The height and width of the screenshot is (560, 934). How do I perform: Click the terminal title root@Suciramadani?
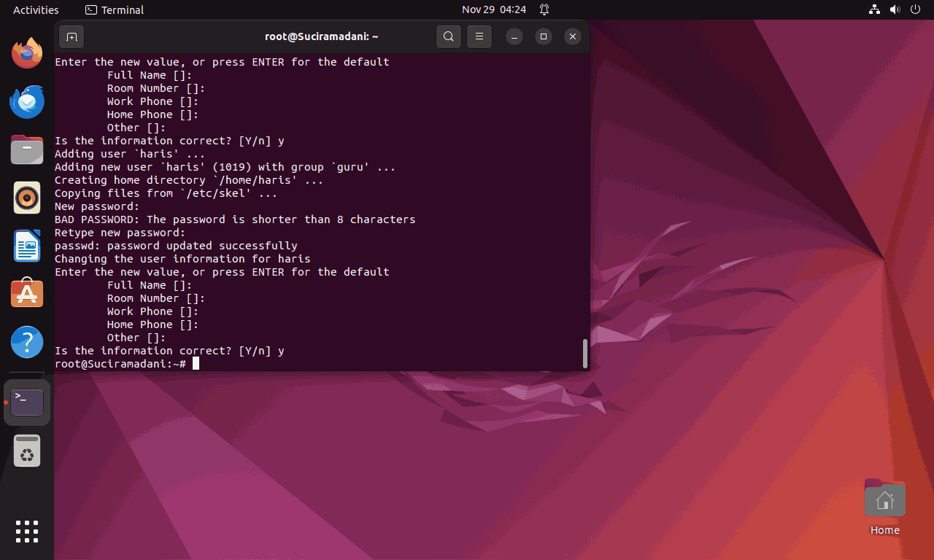tap(322, 36)
